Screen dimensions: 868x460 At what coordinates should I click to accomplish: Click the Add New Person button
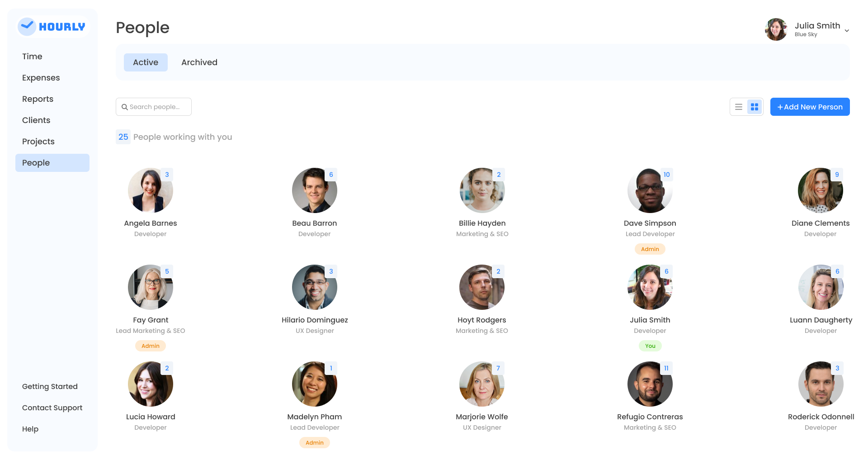click(x=810, y=107)
